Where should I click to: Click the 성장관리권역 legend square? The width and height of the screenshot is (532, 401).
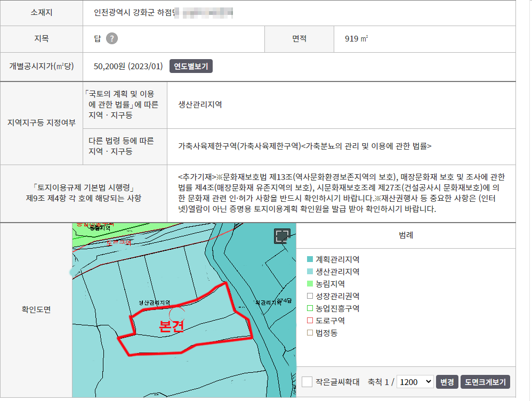(310, 296)
